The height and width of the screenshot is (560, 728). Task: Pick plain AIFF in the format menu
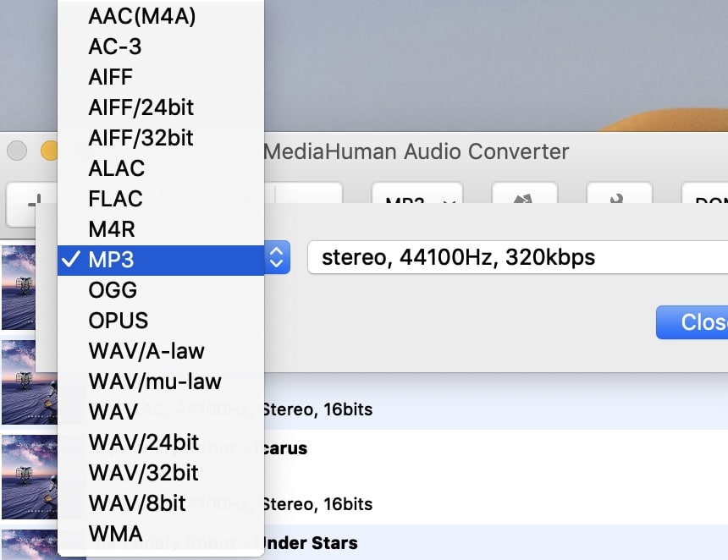(x=161, y=77)
